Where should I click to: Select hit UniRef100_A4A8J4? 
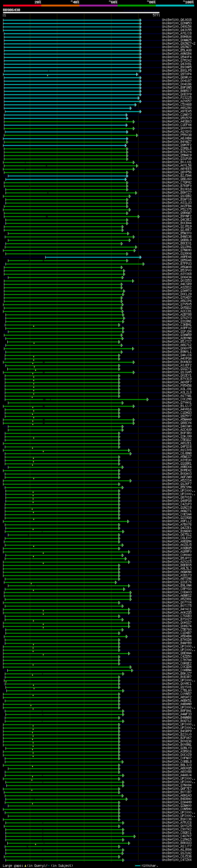tap(177, 775)
